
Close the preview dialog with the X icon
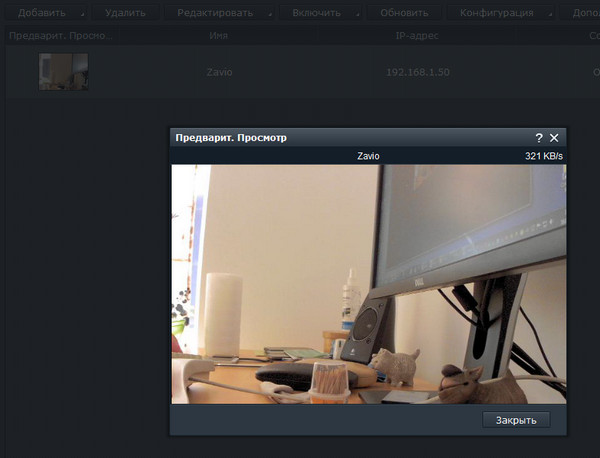[555, 138]
